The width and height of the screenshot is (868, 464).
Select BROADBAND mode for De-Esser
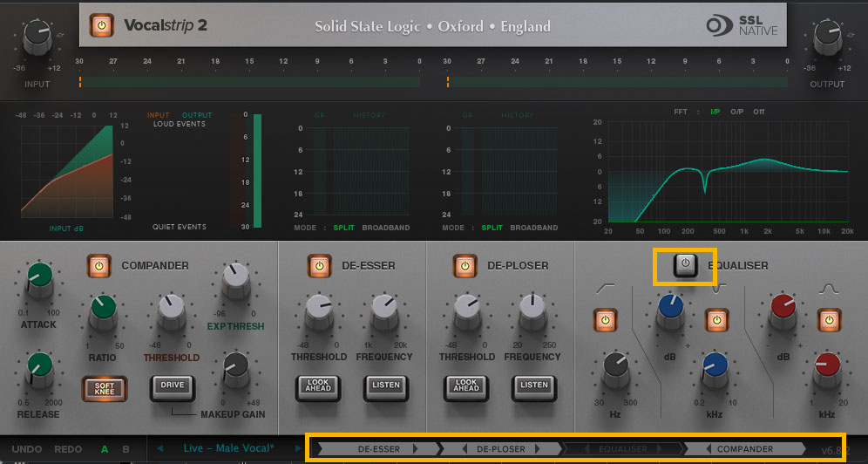click(x=386, y=228)
